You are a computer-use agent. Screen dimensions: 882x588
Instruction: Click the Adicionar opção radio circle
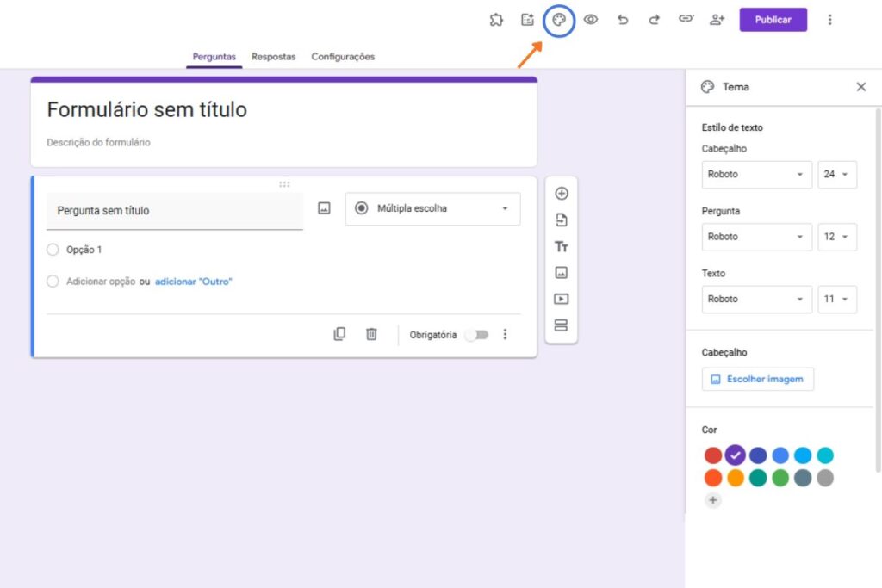click(53, 282)
